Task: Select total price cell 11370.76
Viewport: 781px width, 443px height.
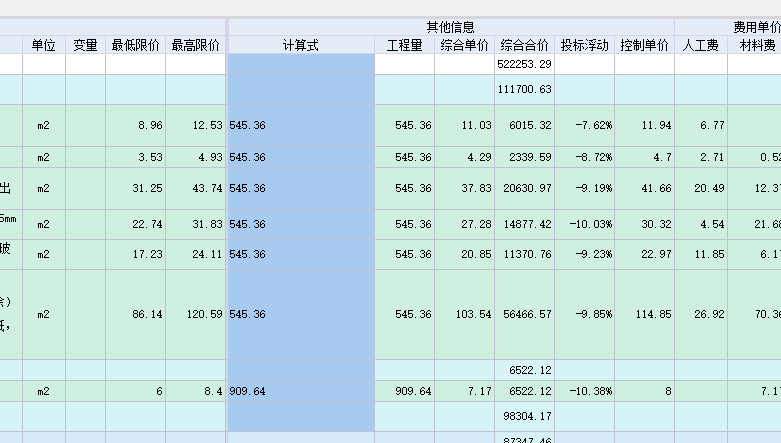Action: [524, 254]
